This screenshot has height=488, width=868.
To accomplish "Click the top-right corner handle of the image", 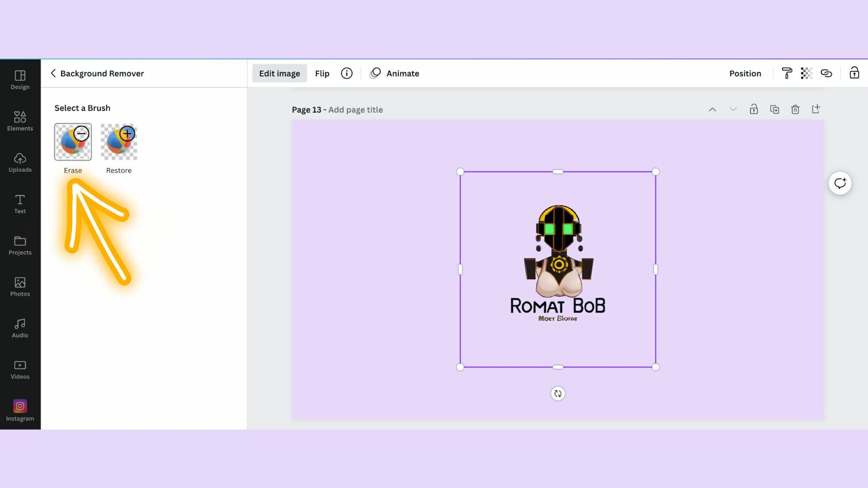I will pos(656,171).
